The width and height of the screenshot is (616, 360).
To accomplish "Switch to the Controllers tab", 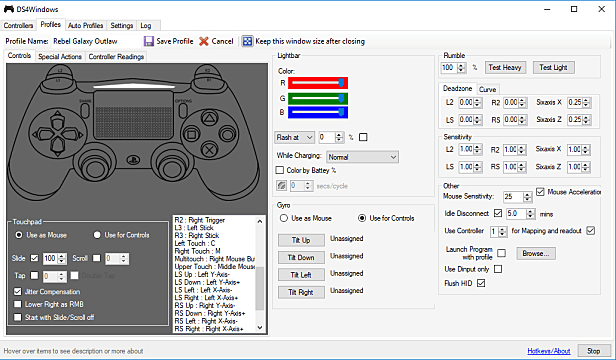I will coord(18,25).
